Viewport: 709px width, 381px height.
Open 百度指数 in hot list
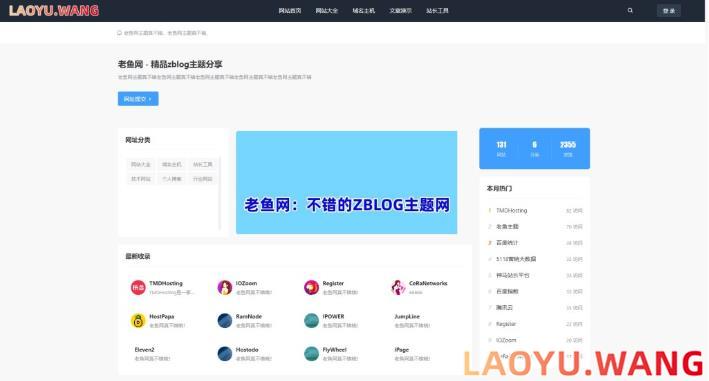507,292
